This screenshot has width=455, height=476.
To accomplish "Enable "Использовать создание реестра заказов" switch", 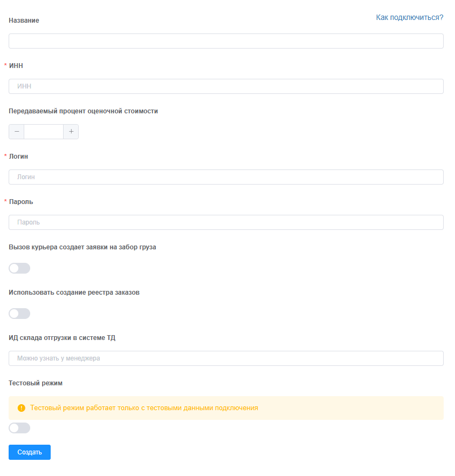I will [x=19, y=314].
